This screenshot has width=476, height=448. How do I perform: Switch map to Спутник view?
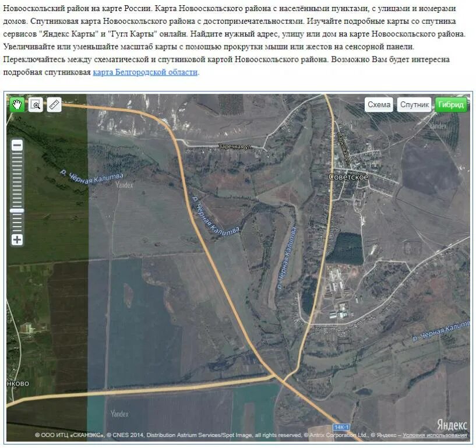coord(414,105)
